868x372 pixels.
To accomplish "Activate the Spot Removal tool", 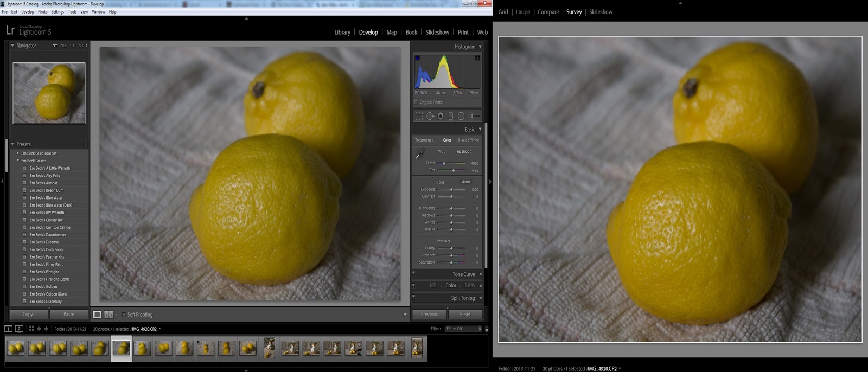I will [x=430, y=116].
